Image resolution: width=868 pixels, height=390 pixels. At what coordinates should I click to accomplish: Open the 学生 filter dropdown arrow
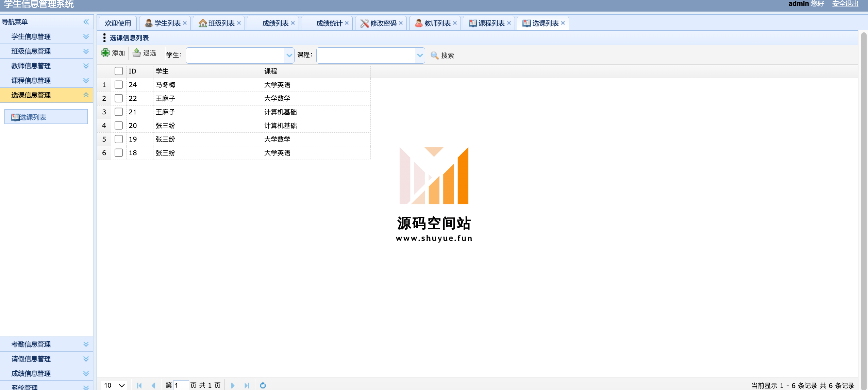point(289,55)
